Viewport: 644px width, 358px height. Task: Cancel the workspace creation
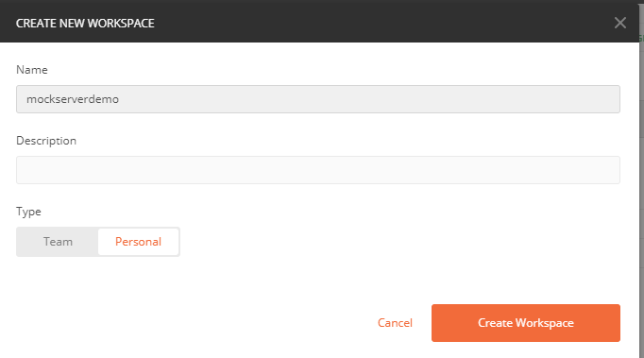(x=395, y=323)
